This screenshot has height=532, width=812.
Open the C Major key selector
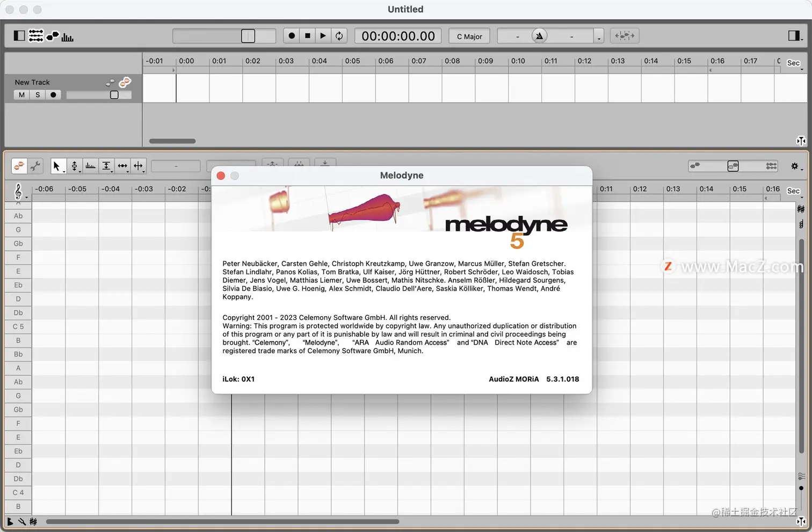click(469, 37)
